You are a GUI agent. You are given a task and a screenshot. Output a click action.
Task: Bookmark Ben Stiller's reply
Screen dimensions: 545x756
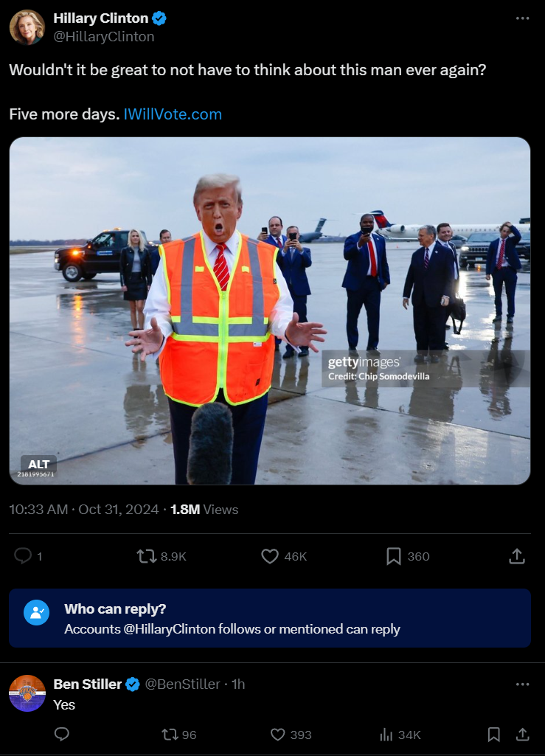pos(493,735)
